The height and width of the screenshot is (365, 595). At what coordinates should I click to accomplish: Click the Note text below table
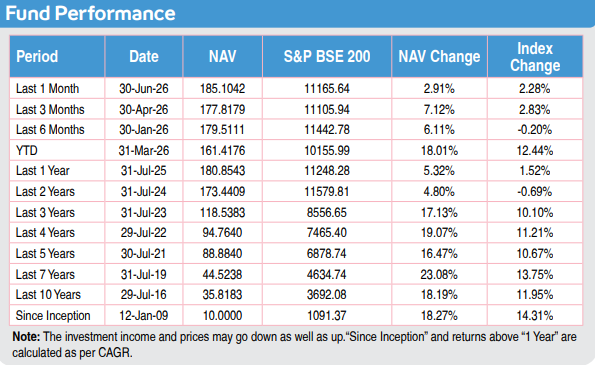(294, 345)
